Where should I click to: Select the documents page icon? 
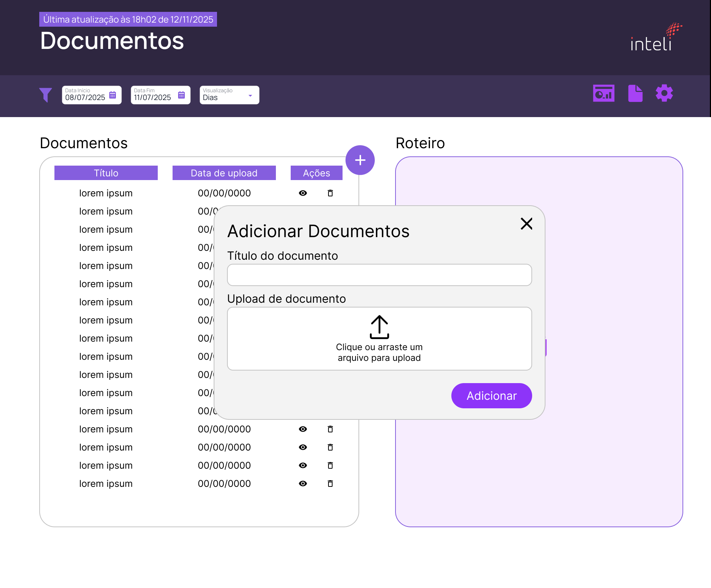(x=635, y=93)
